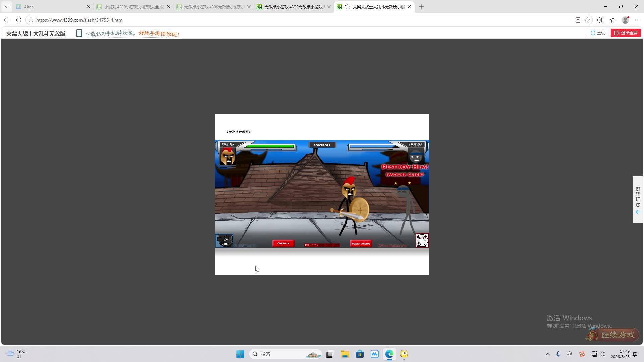
Task: Click the Jack's Music label
Action: coord(238,131)
